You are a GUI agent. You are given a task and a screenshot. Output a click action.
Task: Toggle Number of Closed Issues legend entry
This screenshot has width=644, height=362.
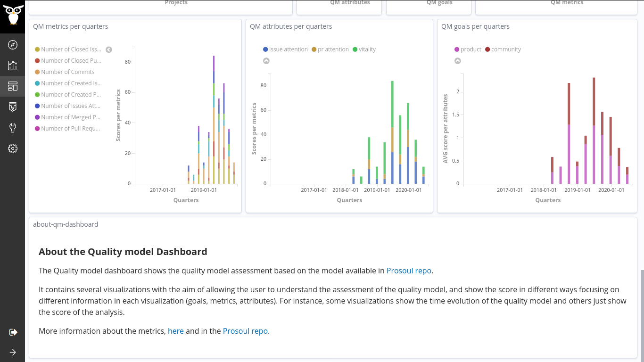(x=68, y=49)
